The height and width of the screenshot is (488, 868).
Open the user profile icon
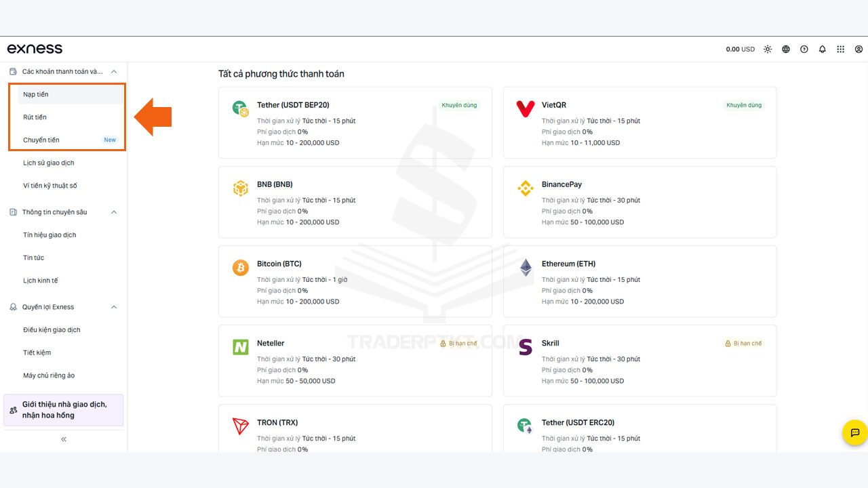coord(859,49)
